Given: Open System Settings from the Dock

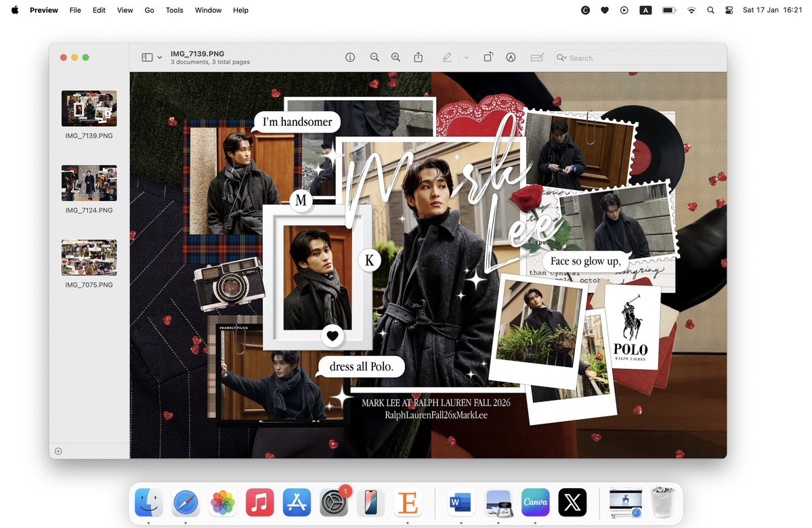Looking at the screenshot, I should point(334,502).
